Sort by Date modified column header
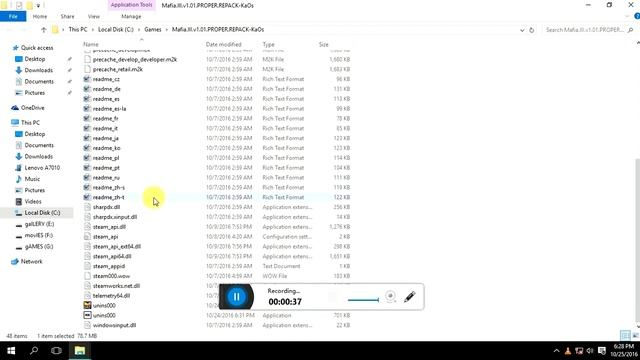Screen dimensions: 640x360 point(223,44)
